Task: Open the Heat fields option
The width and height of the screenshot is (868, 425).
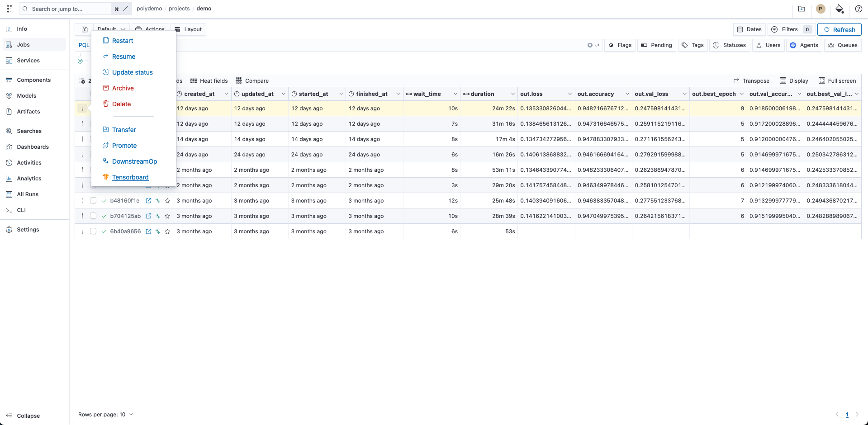Action: tap(209, 81)
